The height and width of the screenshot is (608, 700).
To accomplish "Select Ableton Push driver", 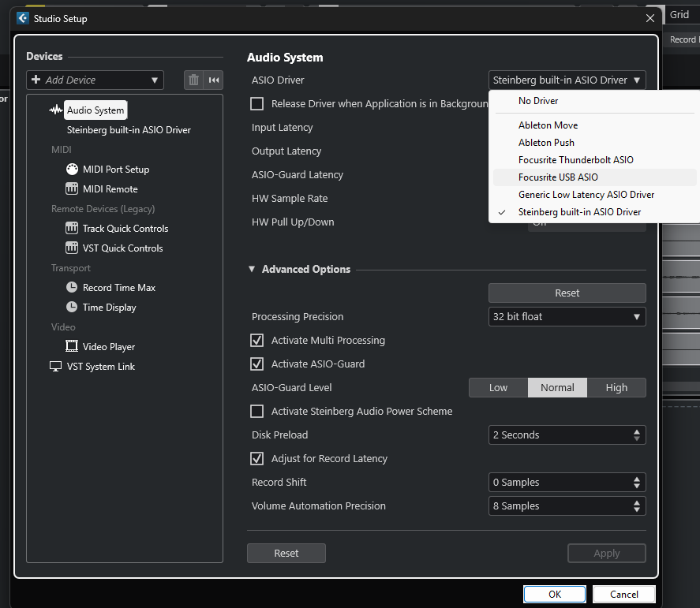I will 594,143.
